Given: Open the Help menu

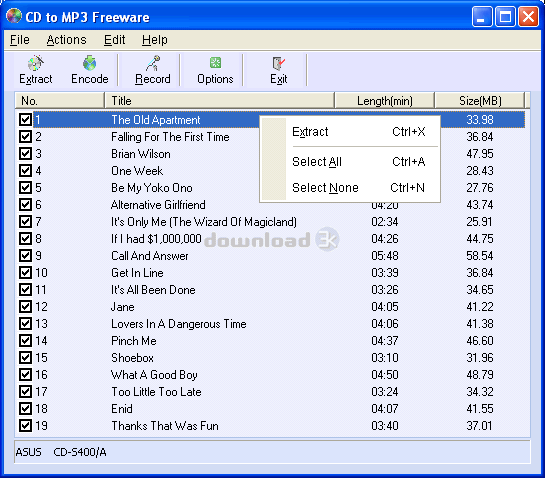Looking at the screenshot, I should 155,40.
